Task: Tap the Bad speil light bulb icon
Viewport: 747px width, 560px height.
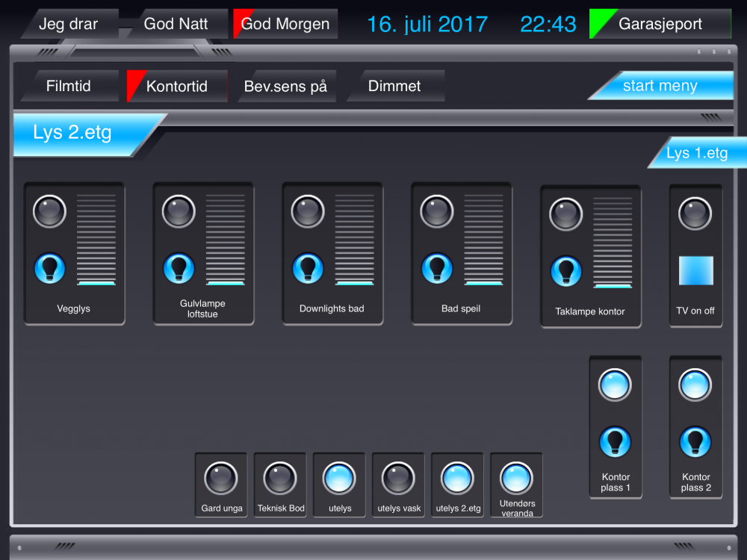Action: 437,268
